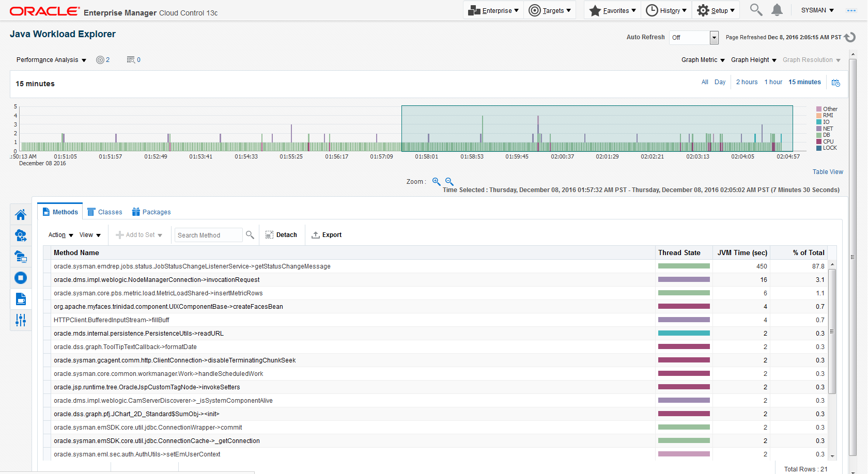Open the Enterprise menu
Viewport: 868px width, 474px height.
pyautogui.click(x=493, y=10)
